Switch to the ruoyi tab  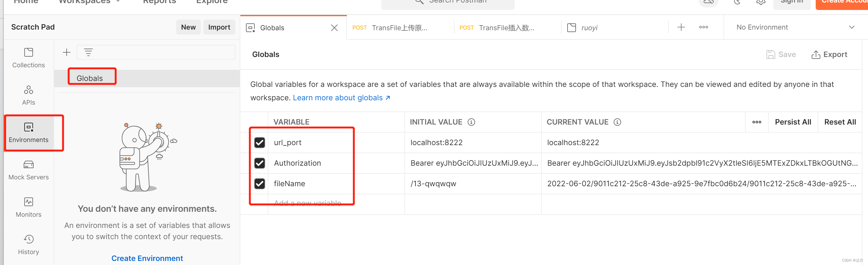[x=614, y=28]
